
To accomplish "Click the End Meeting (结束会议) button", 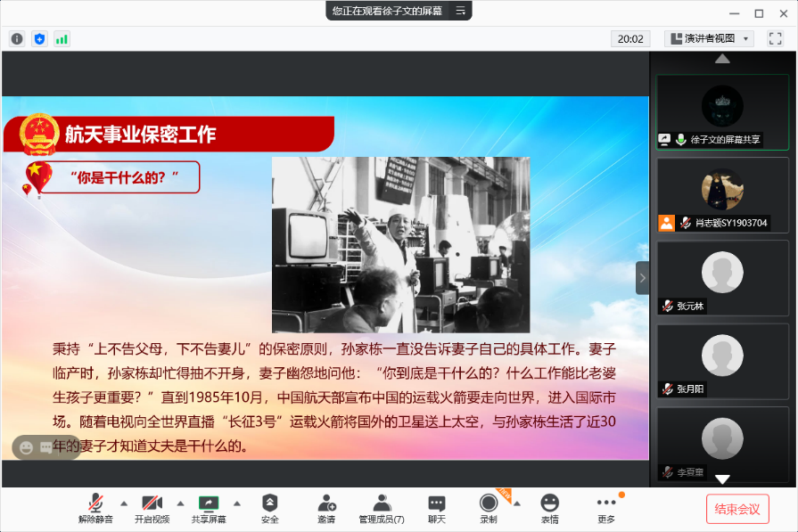I will (737, 509).
